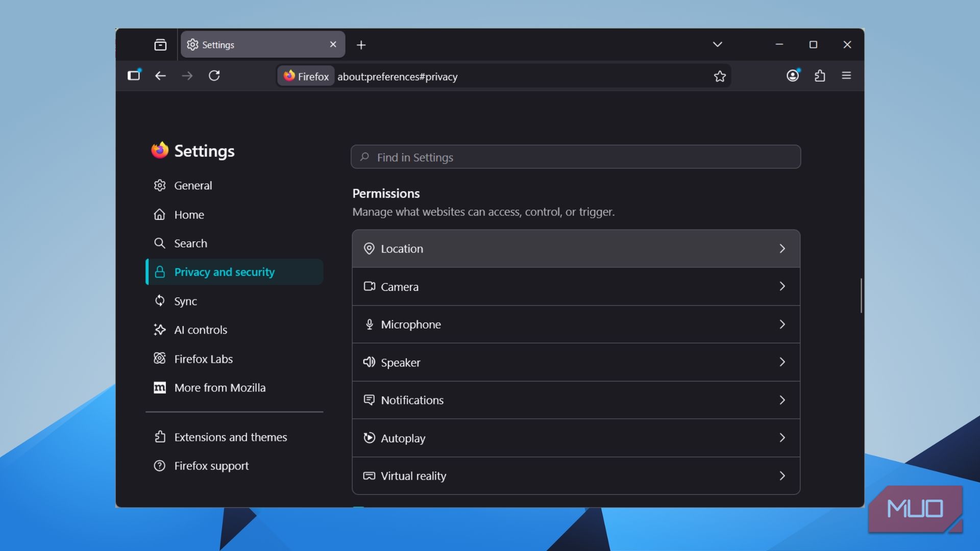Click the Firefox support question mark icon
980x551 pixels.
coord(160,466)
